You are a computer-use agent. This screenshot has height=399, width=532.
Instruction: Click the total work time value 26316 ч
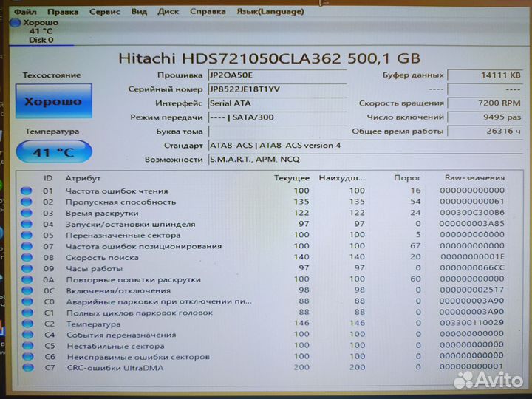coord(485,131)
